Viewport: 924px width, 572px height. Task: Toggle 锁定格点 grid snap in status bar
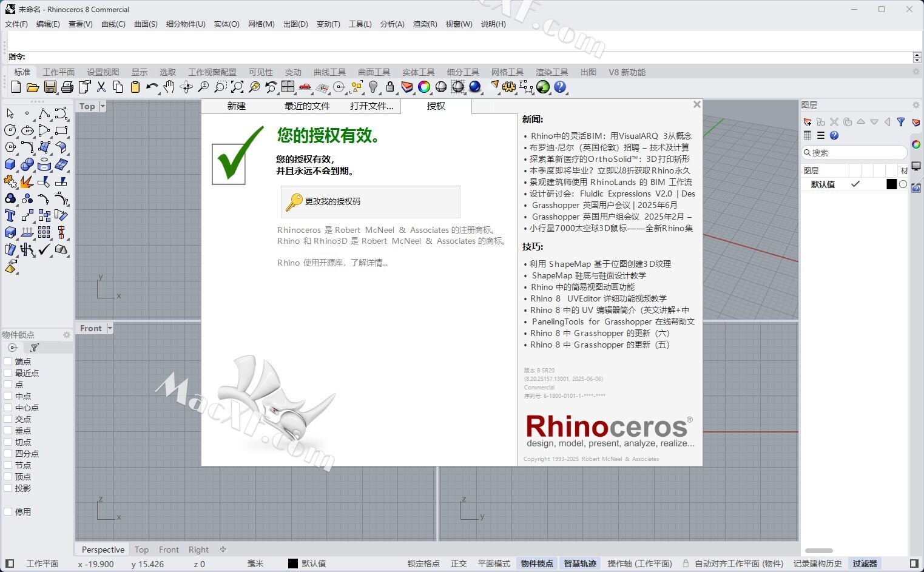click(x=423, y=564)
